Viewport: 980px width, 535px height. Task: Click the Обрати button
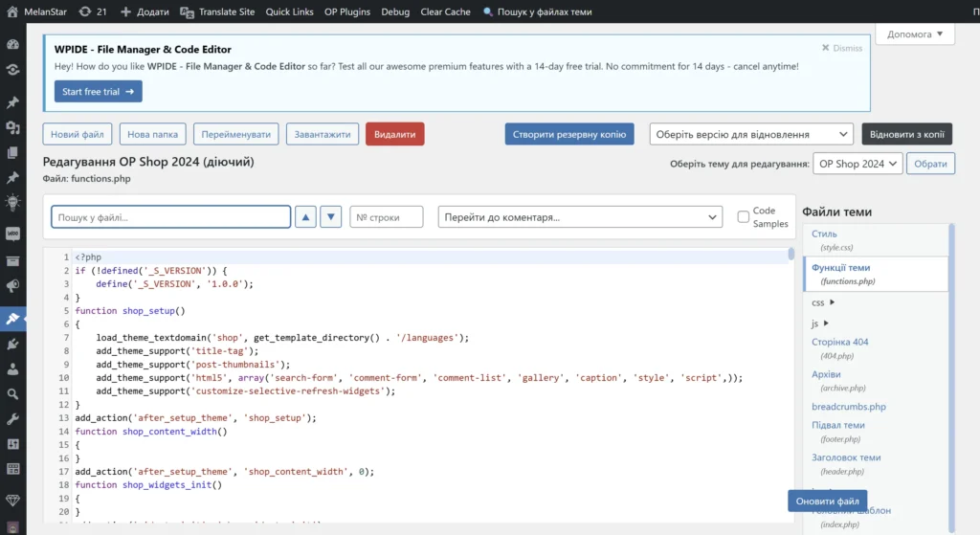(930, 163)
